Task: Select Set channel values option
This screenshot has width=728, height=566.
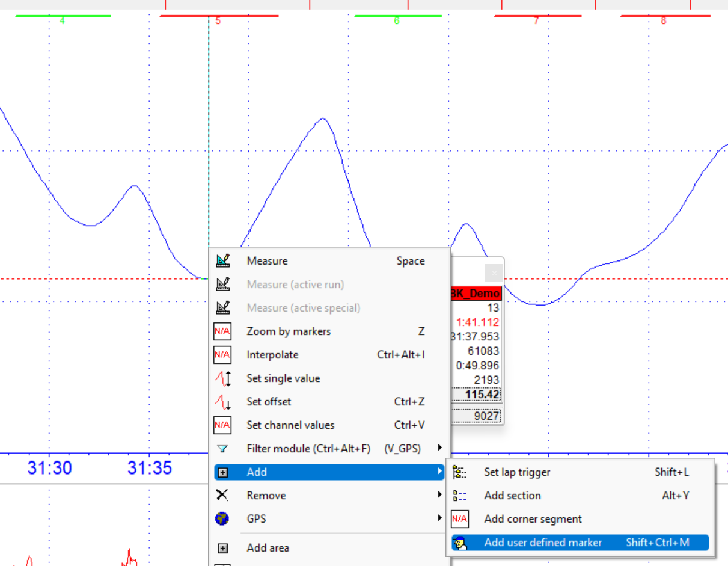Action: tap(290, 425)
